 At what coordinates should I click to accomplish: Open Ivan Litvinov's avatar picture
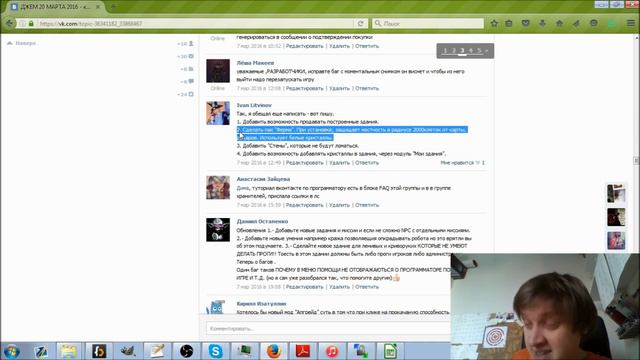tap(218, 113)
